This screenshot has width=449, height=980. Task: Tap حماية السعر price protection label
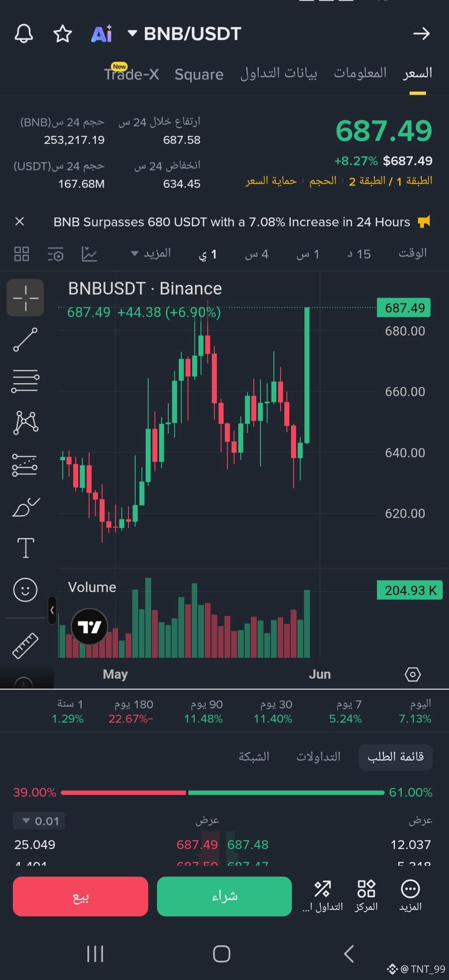click(x=271, y=181)
